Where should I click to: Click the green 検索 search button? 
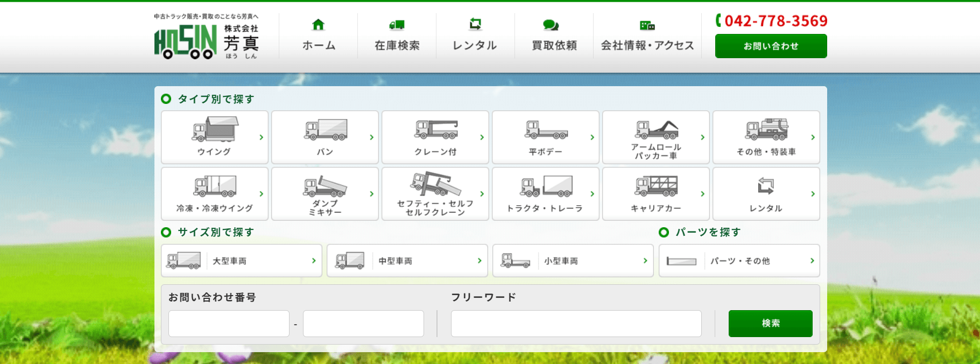[771, 324]
